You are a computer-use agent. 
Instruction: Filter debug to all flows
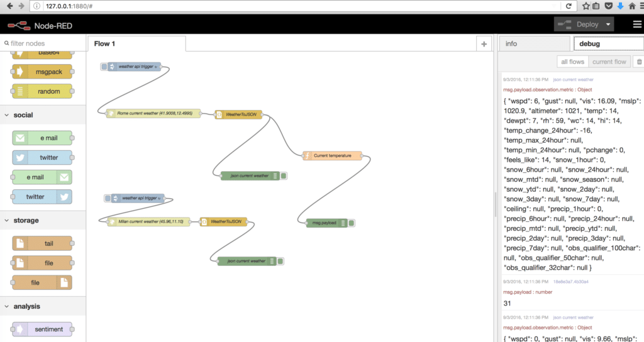point(572,62)
